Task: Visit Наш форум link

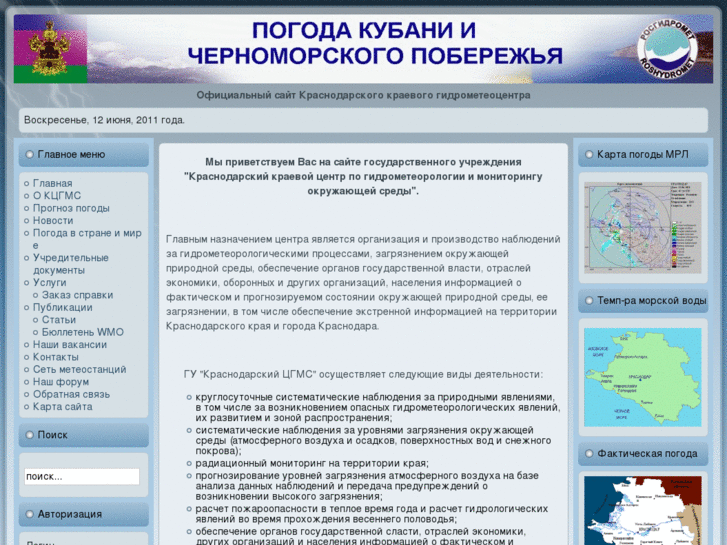Action: click(61, 382)
